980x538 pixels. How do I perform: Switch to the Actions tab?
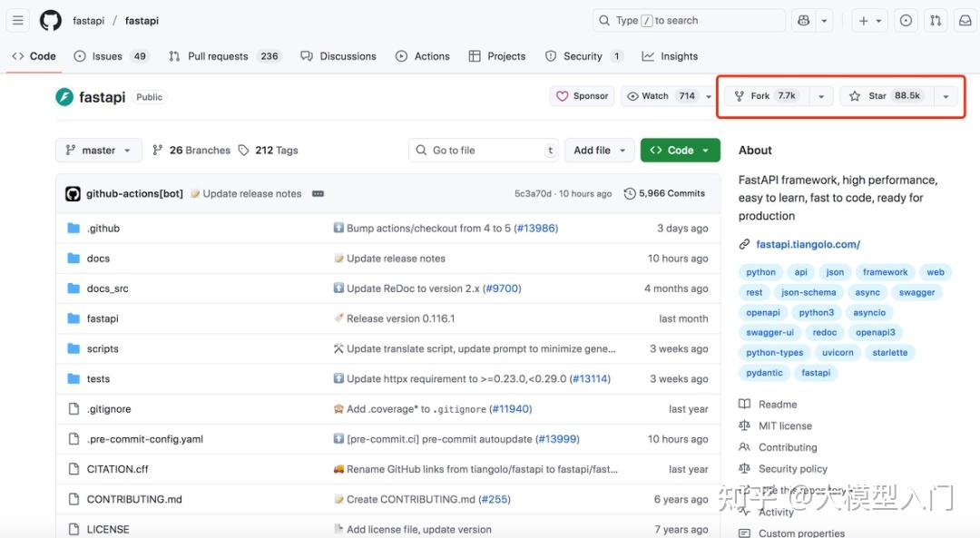(x=423, y=56)
